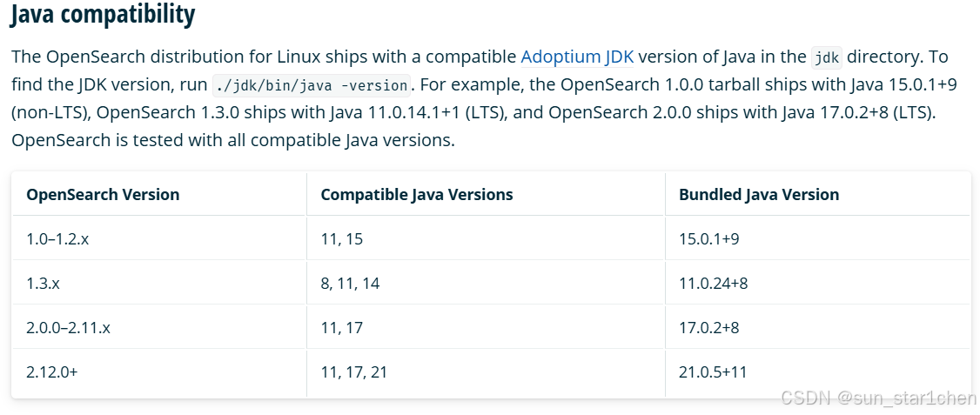Click the inline jdk directory code
The width and height of the screenshot is (980, 415).
826,57
